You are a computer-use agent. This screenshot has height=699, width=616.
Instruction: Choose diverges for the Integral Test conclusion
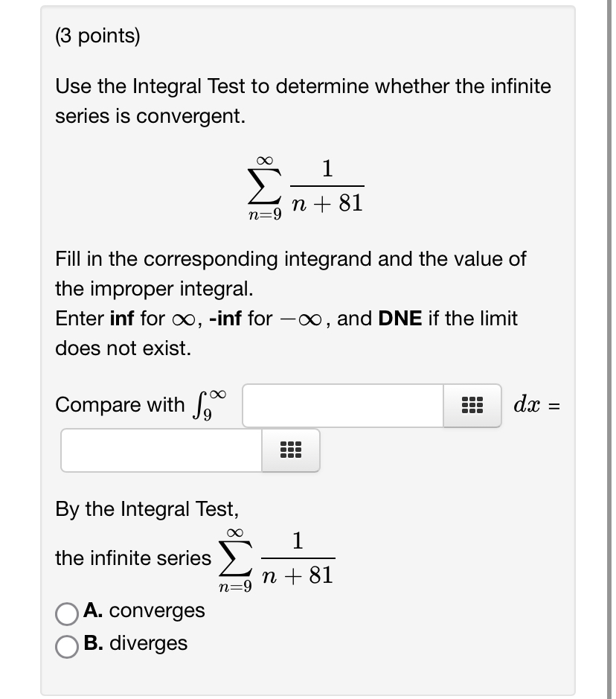[65, 645]
